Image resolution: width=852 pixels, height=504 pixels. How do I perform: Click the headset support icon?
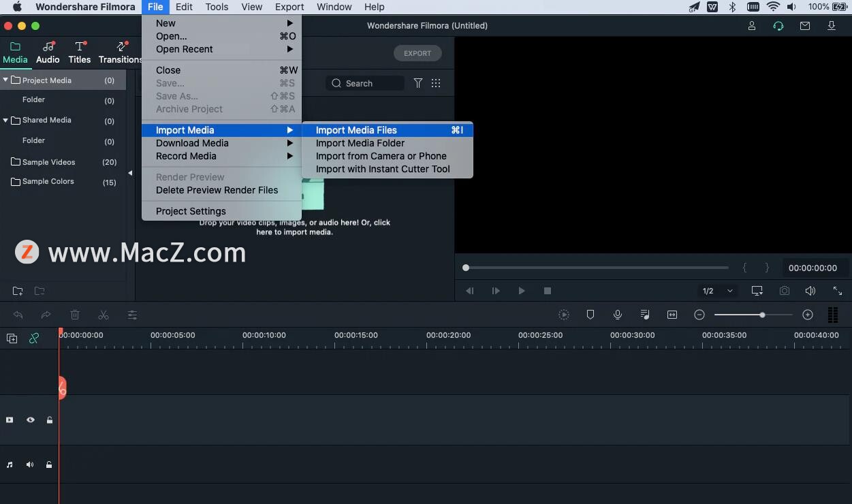click(x=778, y=26)
